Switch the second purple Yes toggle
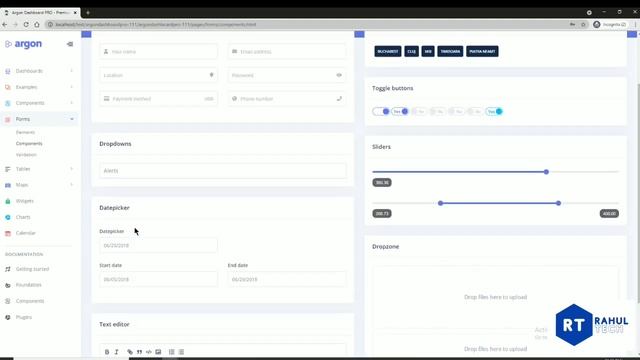Image resolution: width=640 pixels, height=360 pixels. click(x=400, y=111)
